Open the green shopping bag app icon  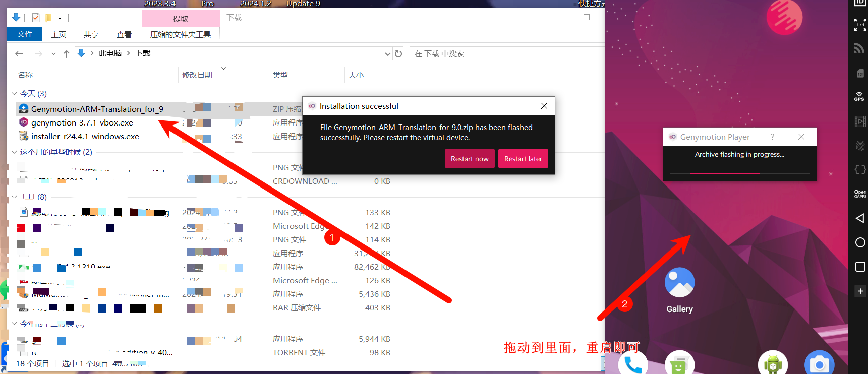(679, 363)
